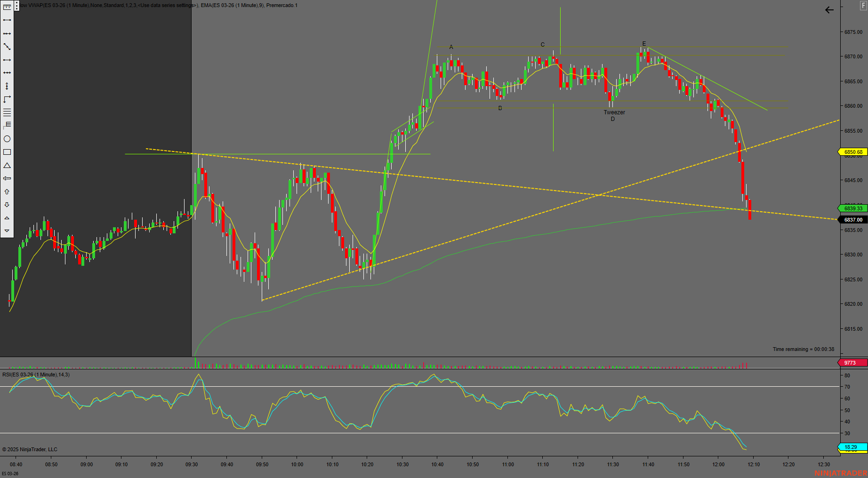Image resolution: width=868 pixels, height=478 pixels.
Task: Toggle the F fixed scale button
Action: (863, 6)
